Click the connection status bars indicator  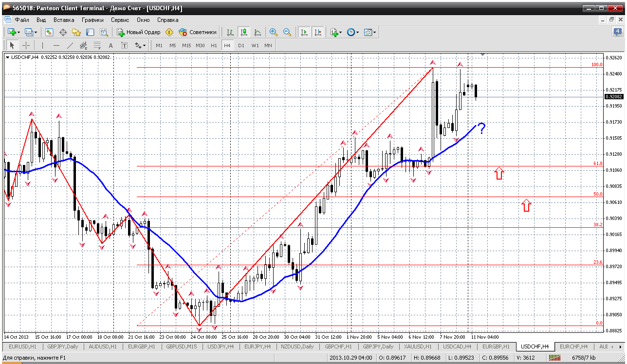(555, 358)
